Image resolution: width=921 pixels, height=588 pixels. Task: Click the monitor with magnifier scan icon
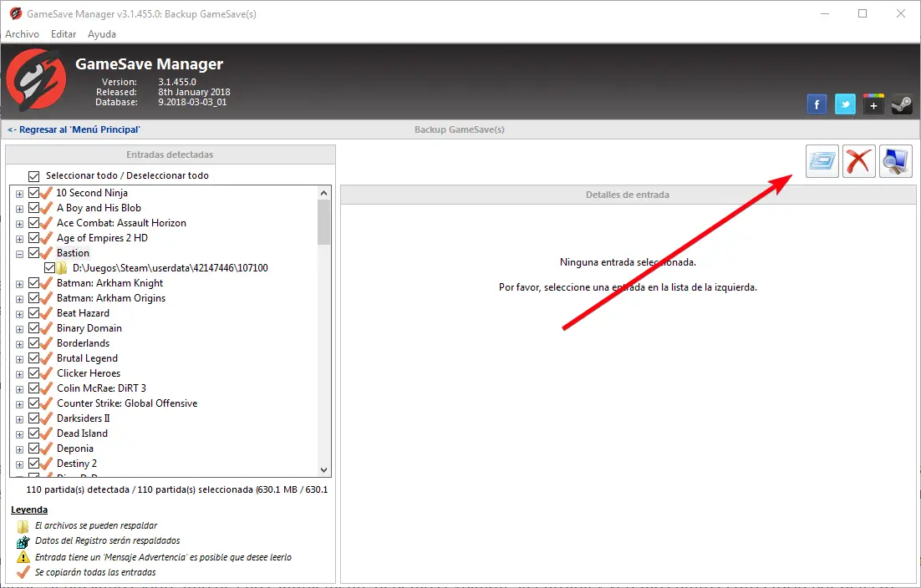(896, 161)
